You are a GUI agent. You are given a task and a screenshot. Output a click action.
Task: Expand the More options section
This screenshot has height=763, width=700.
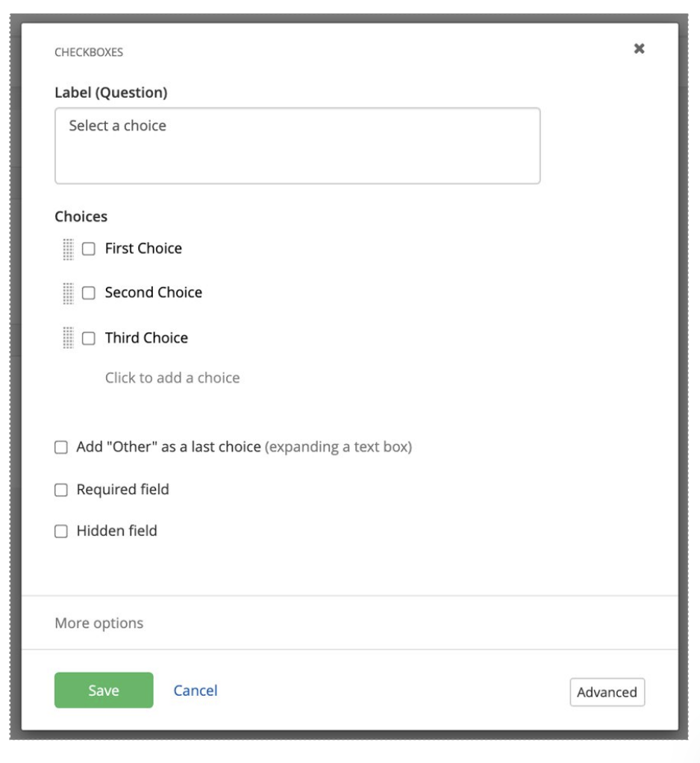click(99, 623)
